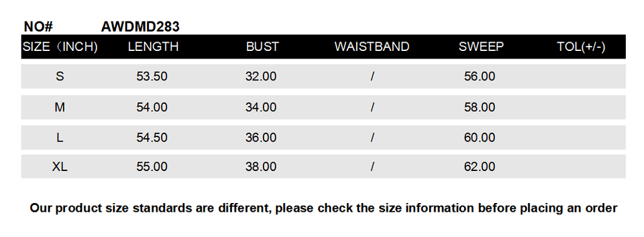
Task: Click the SWEEP column header
Action: 481,47
